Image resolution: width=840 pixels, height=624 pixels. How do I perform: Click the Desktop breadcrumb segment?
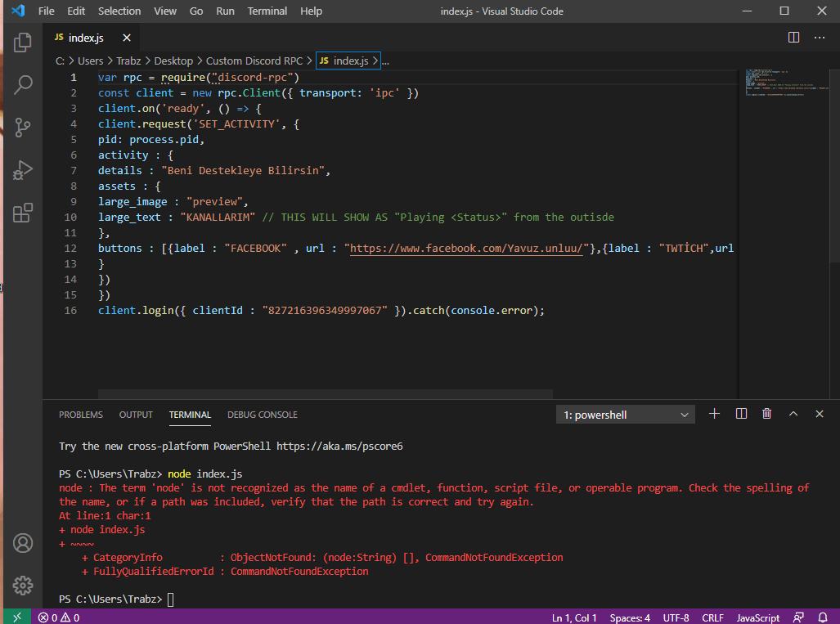(173, 61)
